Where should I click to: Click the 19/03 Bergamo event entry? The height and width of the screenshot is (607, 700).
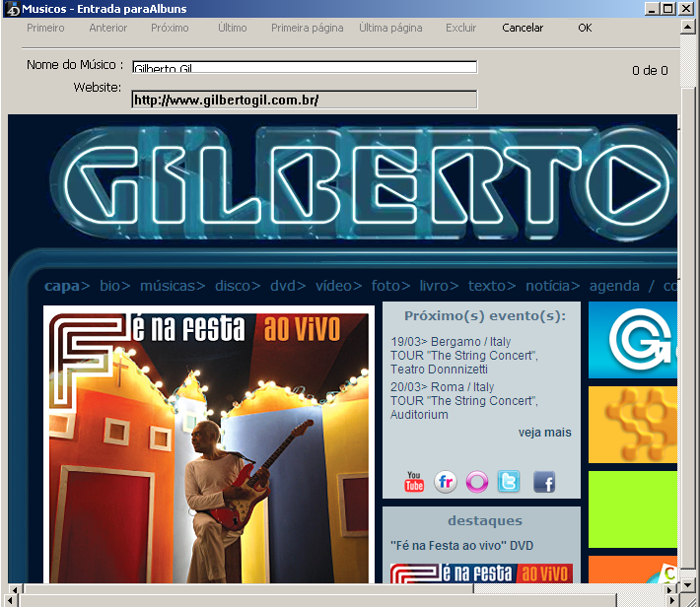pos(464,356)
